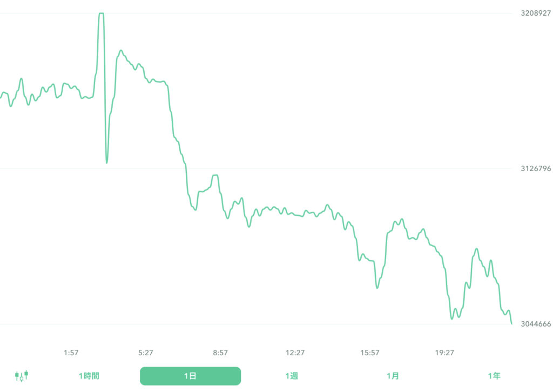Viewport: 553px width, 392px height.
Task: Select the 1年 time range
Action: pos(494,375)
